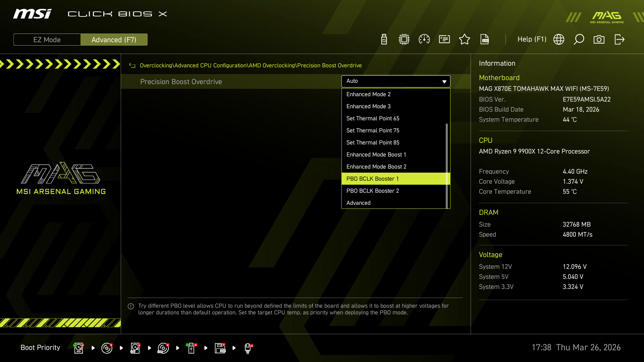Exit BIOS via the log-out arrow icon
The height and width of the screenshot is (362, 644).
coord(619,39)
